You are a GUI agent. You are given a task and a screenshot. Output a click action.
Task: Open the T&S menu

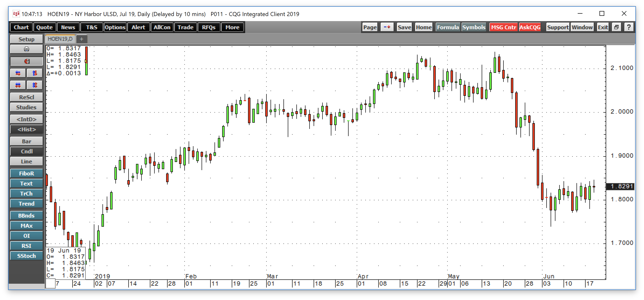(x=91, y=27)
